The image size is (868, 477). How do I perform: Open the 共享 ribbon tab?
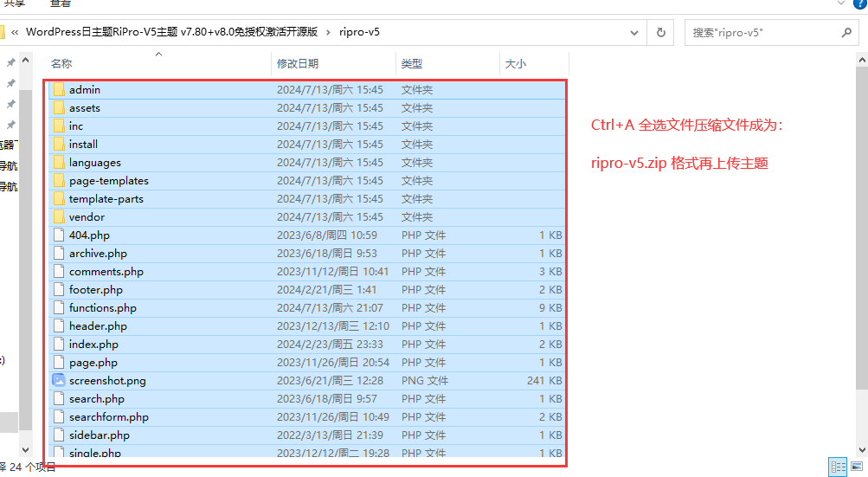(15, 4)
